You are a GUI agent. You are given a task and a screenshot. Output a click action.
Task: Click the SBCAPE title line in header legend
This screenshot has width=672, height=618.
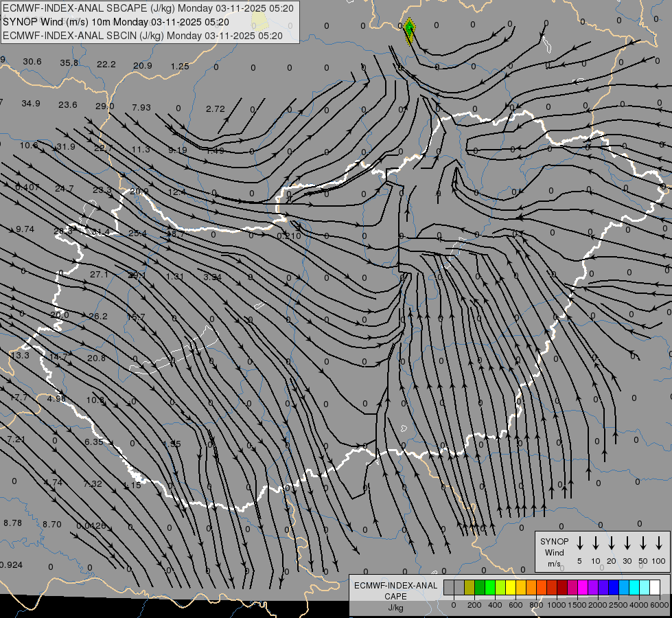[148, 8]
